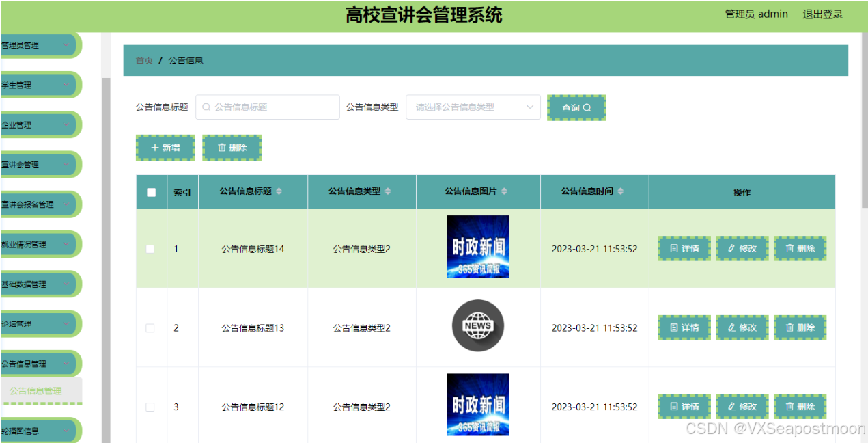Viewport: 868px width, 443px height.
Task: Click the 时政新闻 image thumbnail on row 1
Action: [477, 247]
